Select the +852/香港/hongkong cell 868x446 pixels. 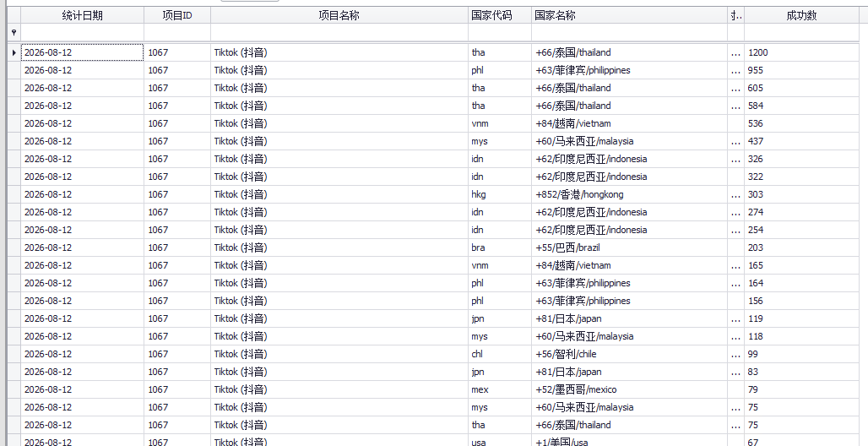(629, 194)
